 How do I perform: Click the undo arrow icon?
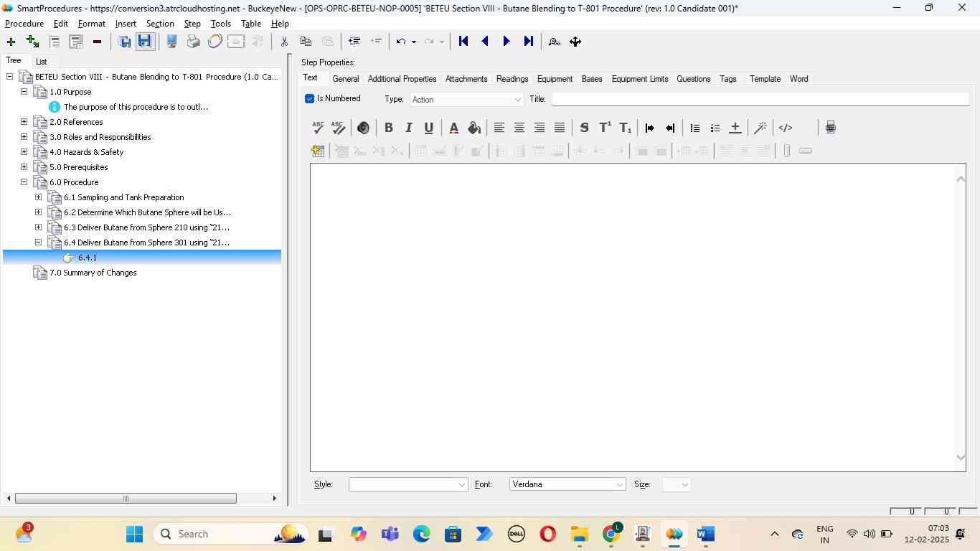[401, 42]
